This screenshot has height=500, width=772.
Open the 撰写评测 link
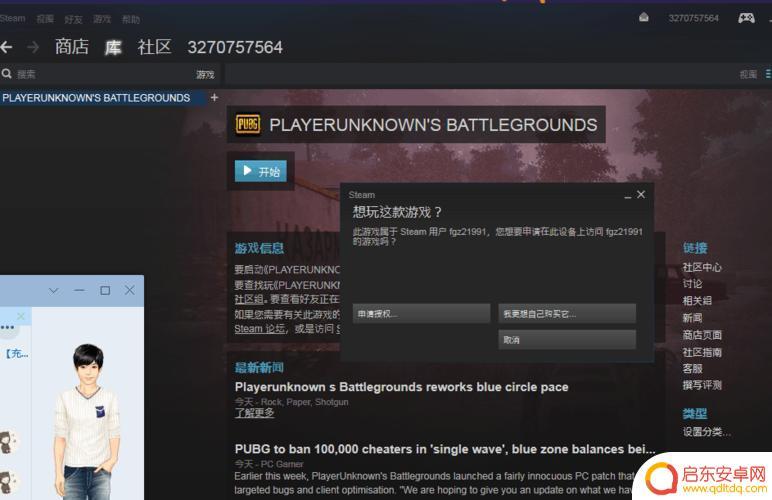(702, 385)
